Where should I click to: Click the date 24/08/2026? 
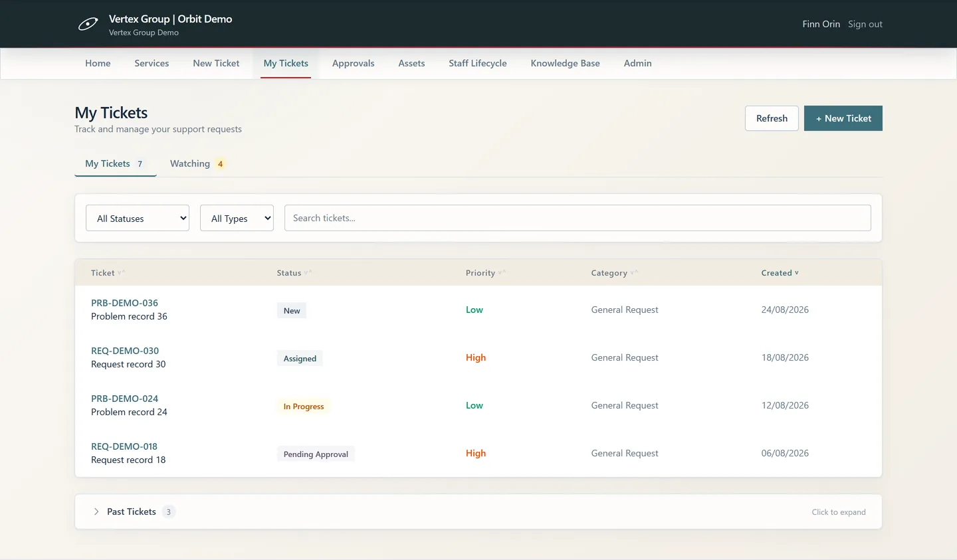pos(785,310)
